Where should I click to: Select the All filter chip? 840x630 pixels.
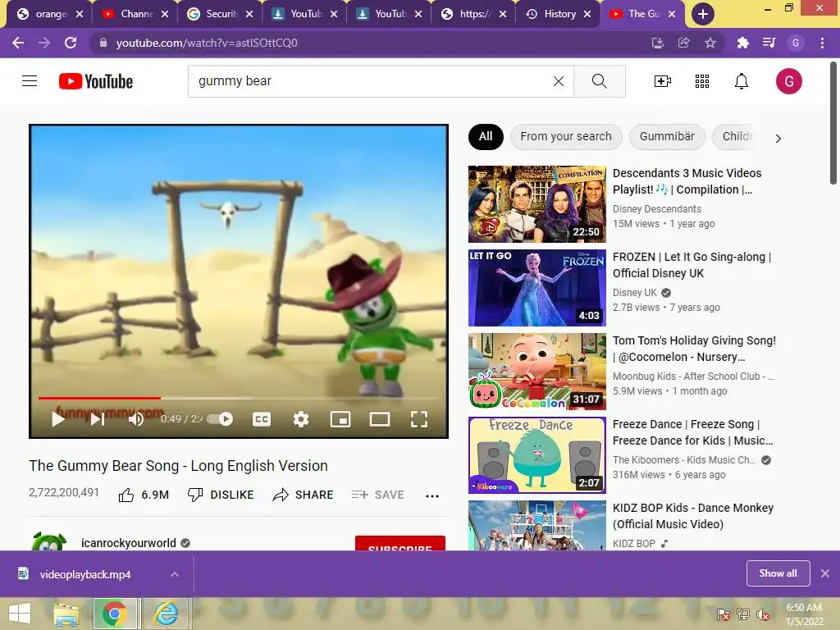pyautogui.click(x=486, y=137)
